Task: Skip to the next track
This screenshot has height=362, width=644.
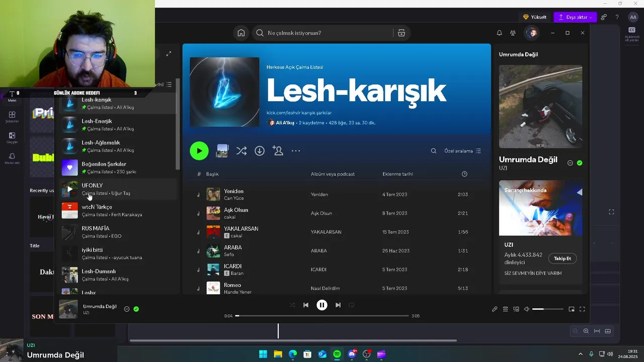Action: [338, 305]
